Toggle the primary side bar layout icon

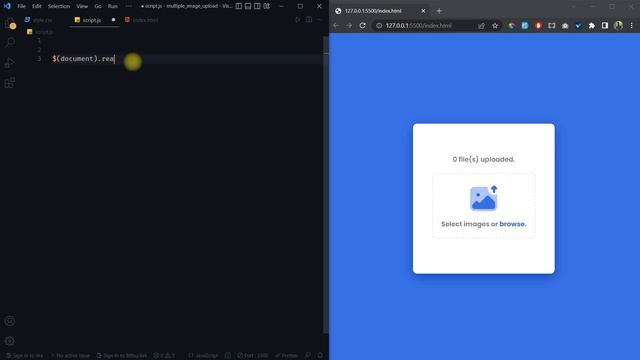pyautogui.click(x=239, y=6)
